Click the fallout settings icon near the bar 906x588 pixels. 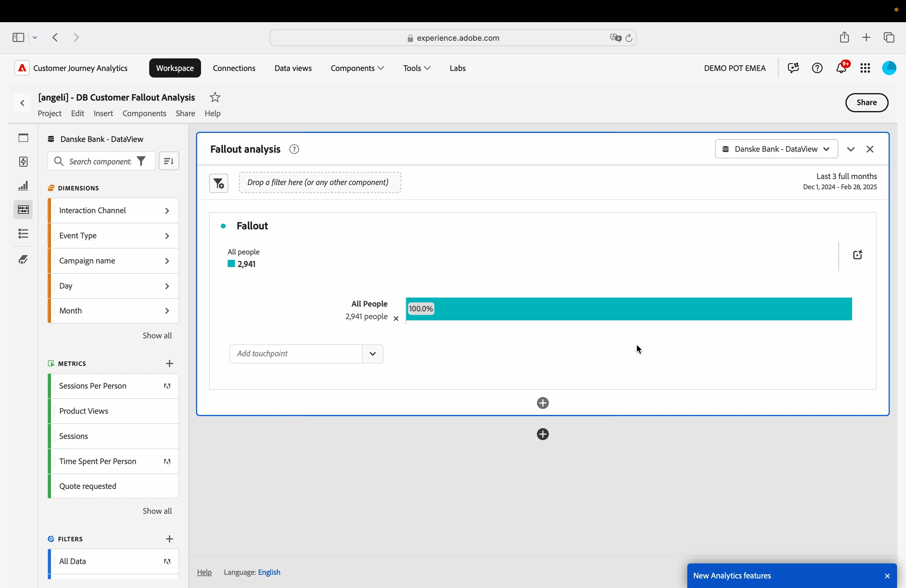(x=857, y=254)
